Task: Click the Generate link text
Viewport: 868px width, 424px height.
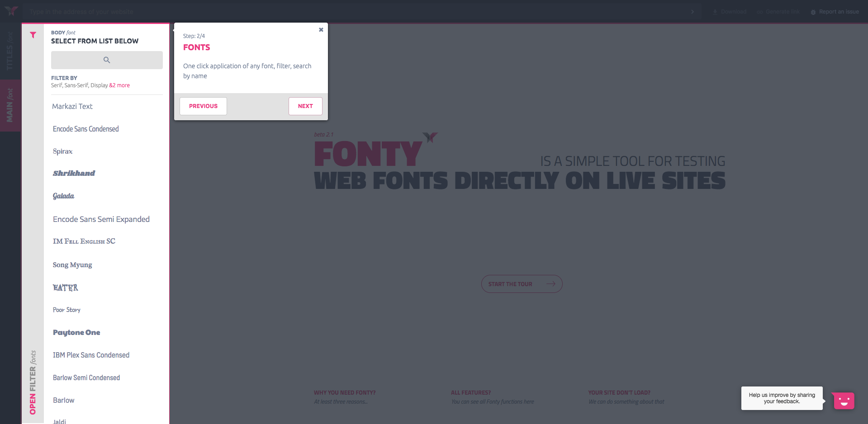Action: 783,12
